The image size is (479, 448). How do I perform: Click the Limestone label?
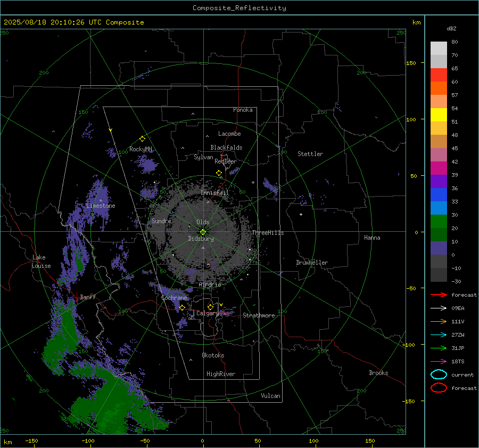101,206
